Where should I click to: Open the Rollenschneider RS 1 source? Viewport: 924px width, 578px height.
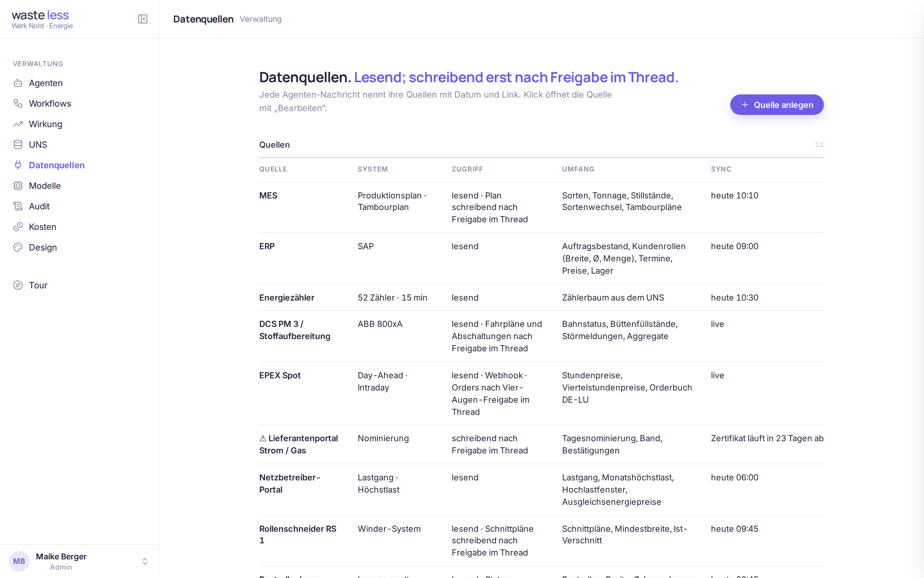point(542,541)
